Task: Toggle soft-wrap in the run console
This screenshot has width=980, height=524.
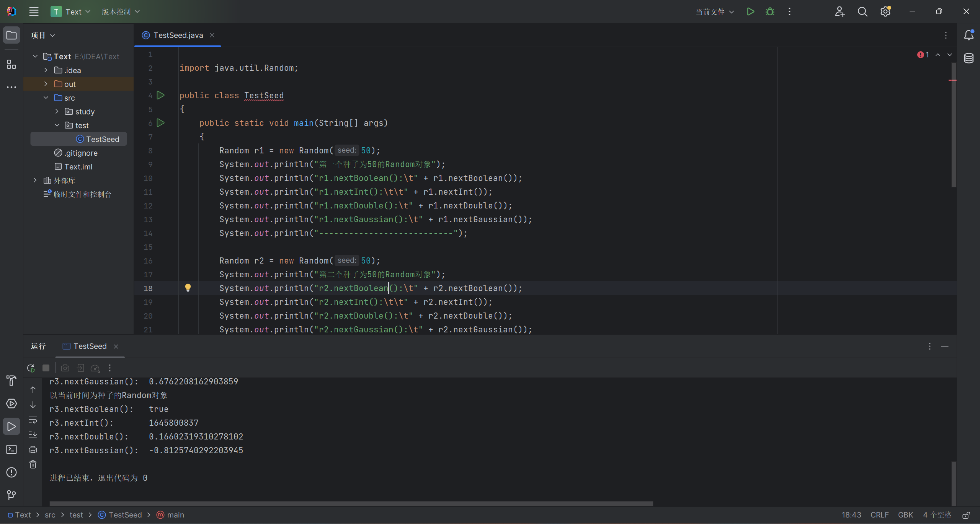Action: click(33, 420)
